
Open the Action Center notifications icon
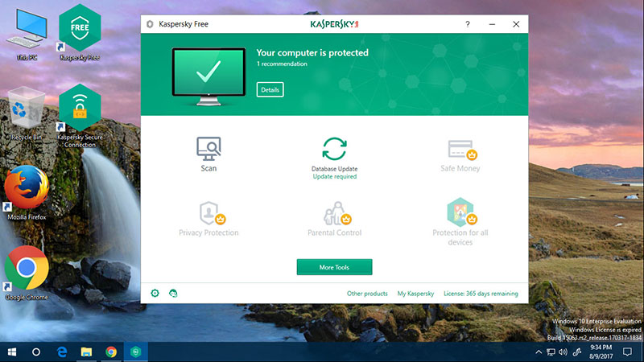click(627, 352)
